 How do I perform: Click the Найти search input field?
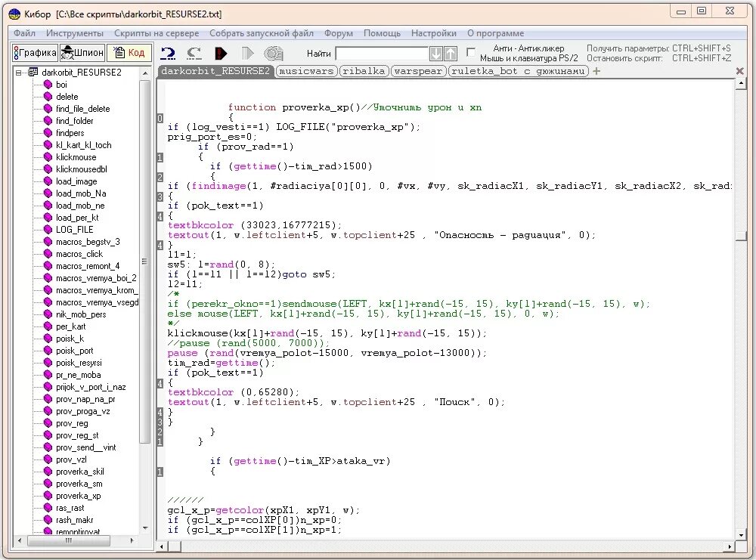point(381,53)
